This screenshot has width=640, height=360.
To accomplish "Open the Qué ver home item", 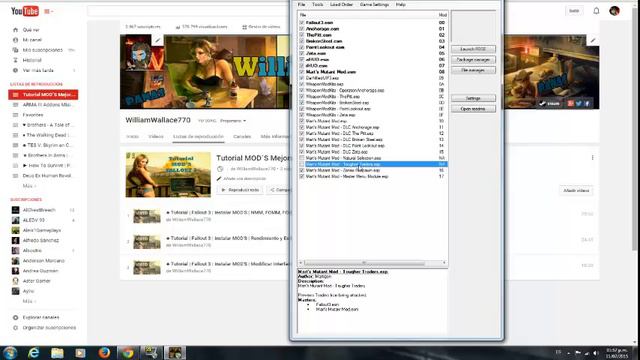I will coord(31,30).
